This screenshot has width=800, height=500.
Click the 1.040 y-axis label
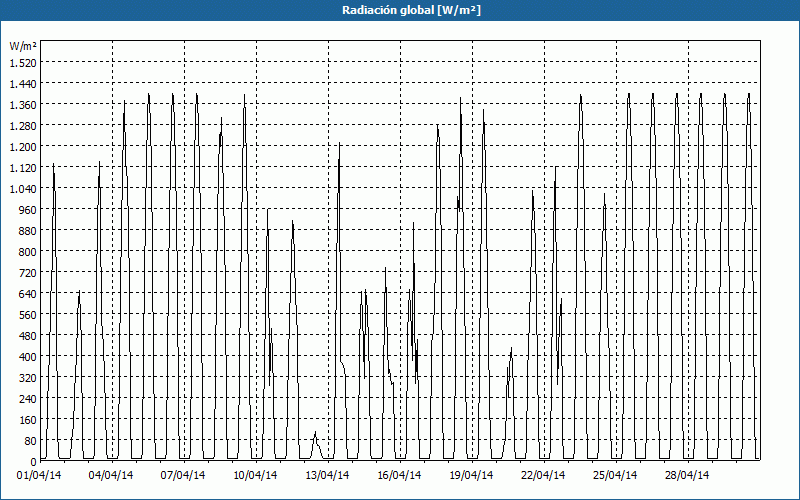[x=23, y=188]
